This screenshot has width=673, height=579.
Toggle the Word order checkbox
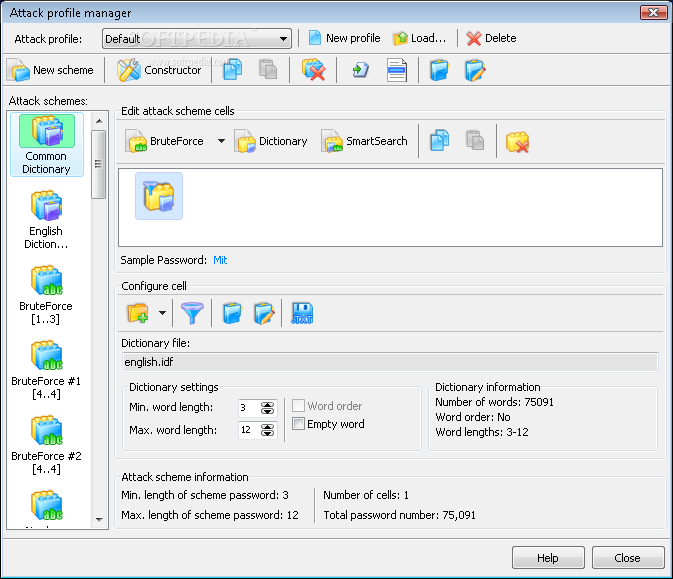tap(299, 406)
